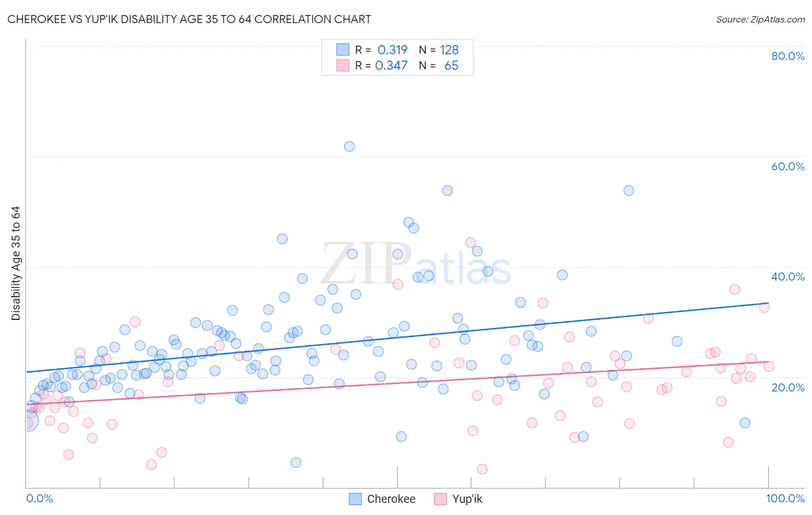Image resolution: width=812 pixels, height=515 pixels.
Task: Open the Source: ZipAtlas.com link
Action: click(761, 19)
